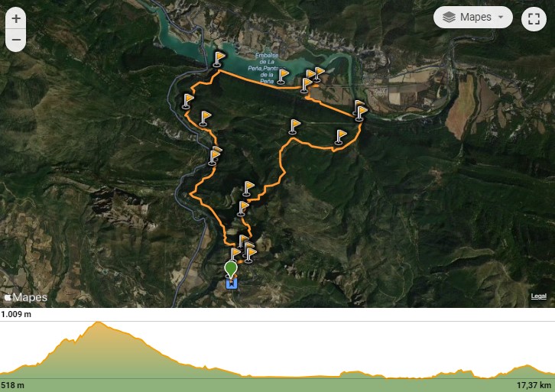Click the dropdown arrow beside Mapes
Image resolution: width=555 pixels, height=392 pixels.
coord(501,17)
